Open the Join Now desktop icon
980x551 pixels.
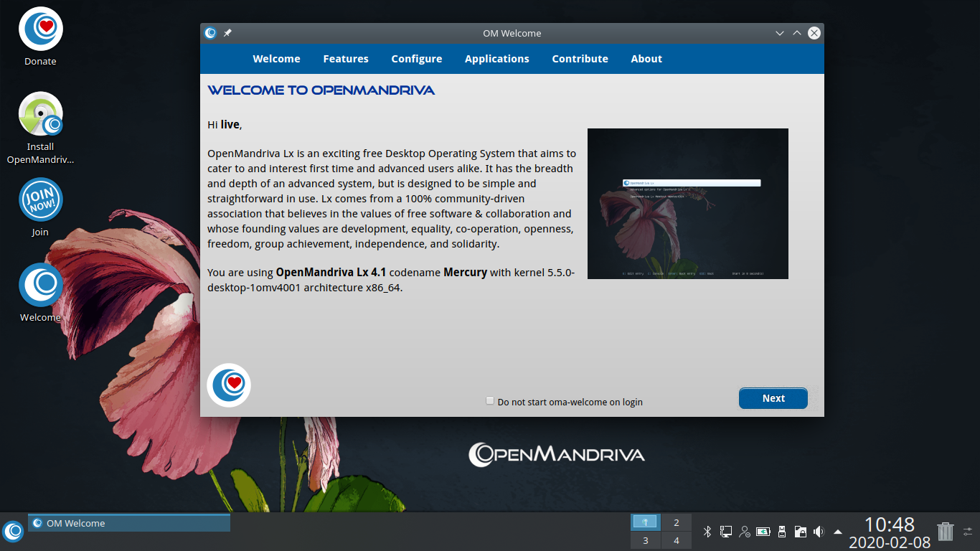[40, 207]
